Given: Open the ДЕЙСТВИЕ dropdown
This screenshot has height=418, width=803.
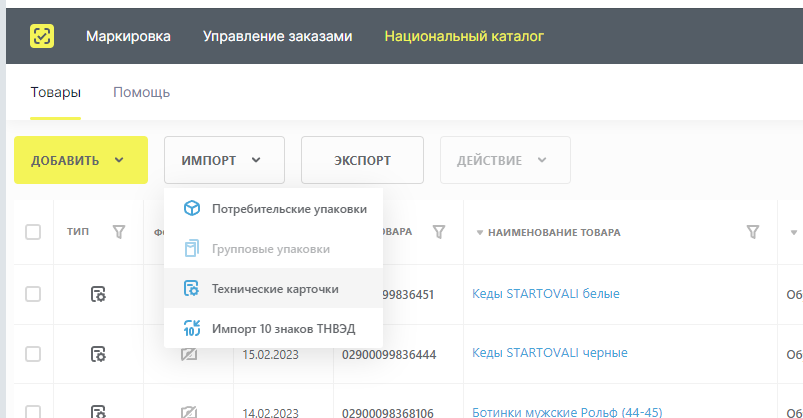Looking at the screenshot, I should click(505, 160).
